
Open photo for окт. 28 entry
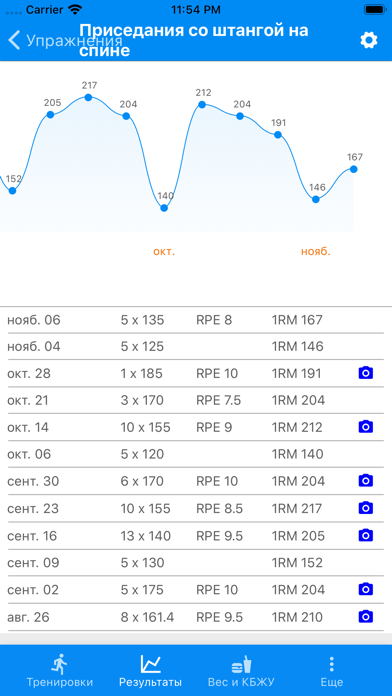(365, 373)
